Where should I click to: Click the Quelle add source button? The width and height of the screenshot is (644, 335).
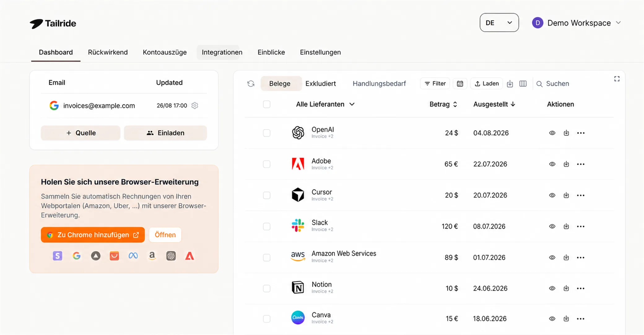click(80, 133)
